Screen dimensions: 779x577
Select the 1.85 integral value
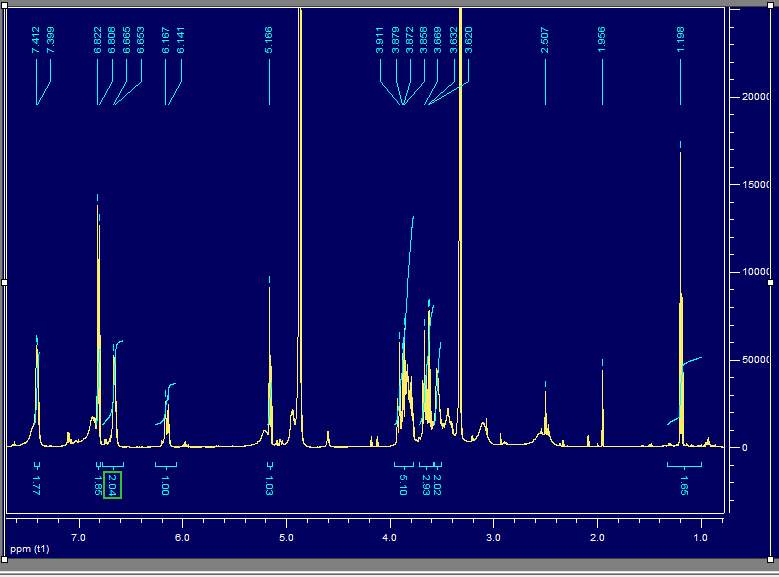[x=98, y=485]
